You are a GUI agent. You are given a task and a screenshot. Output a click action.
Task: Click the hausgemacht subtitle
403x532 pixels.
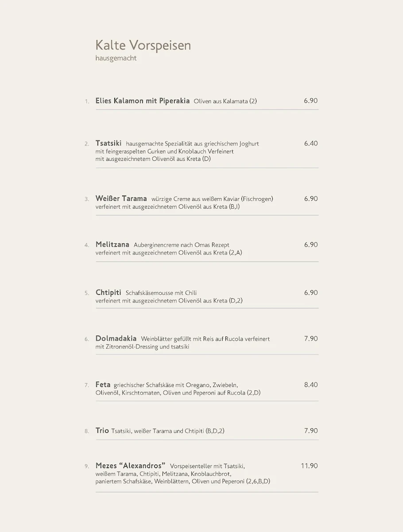pyautogui.click(x=116, y=59)
